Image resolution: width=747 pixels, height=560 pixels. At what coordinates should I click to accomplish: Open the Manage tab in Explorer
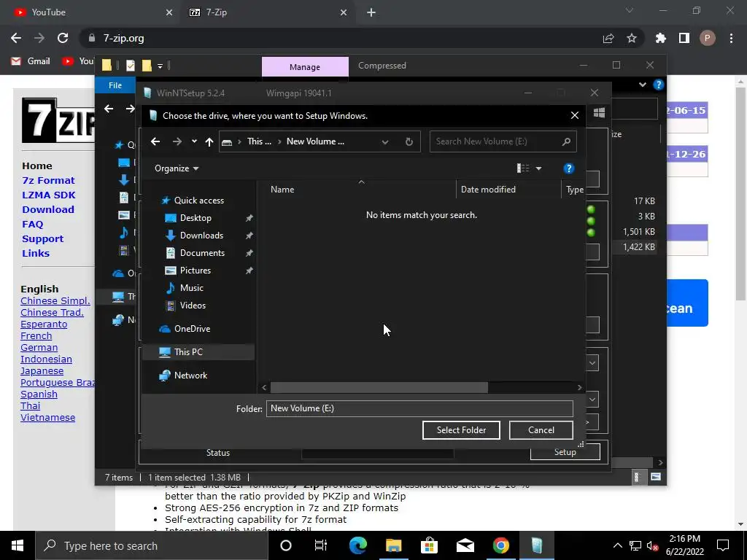[x=305, y=67]
